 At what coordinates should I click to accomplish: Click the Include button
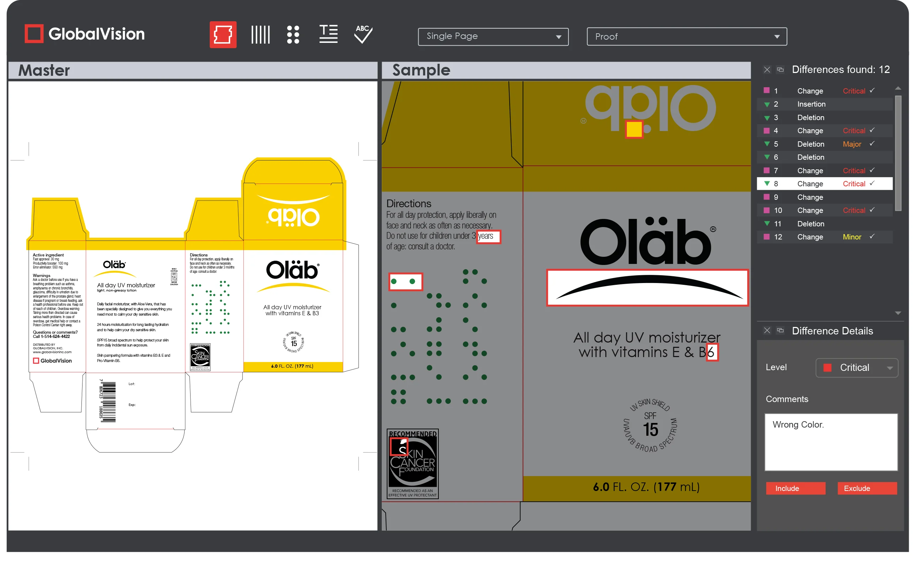click(x=795, y=488)
